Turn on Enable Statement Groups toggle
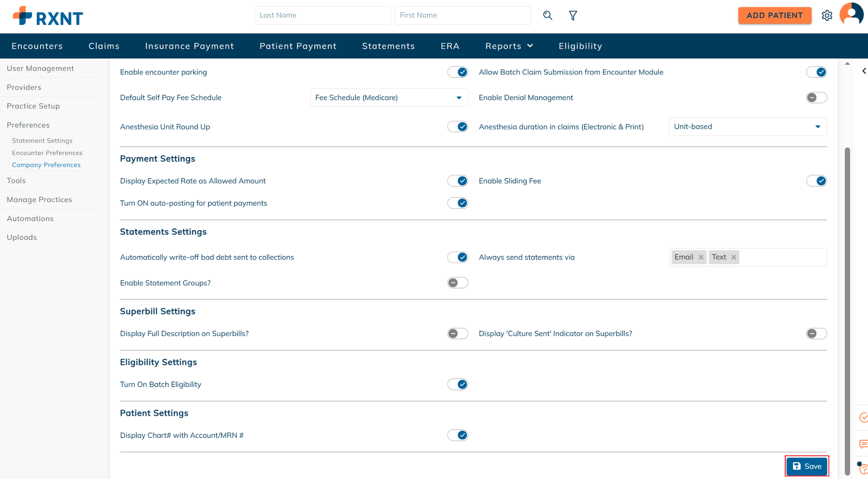Viewport: 868px width, 479px height. [x=457, y=283]
